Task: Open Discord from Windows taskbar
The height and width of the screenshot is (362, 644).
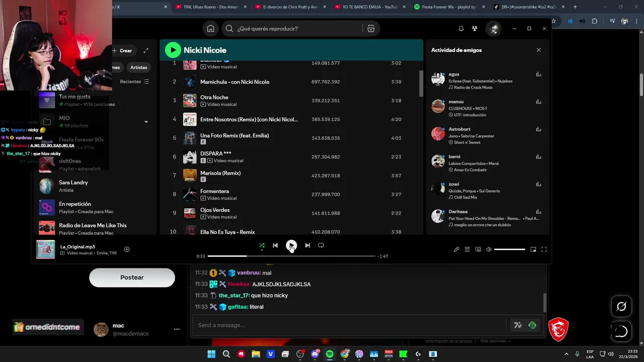Action: pyautogui.click(x=315, y=354)
